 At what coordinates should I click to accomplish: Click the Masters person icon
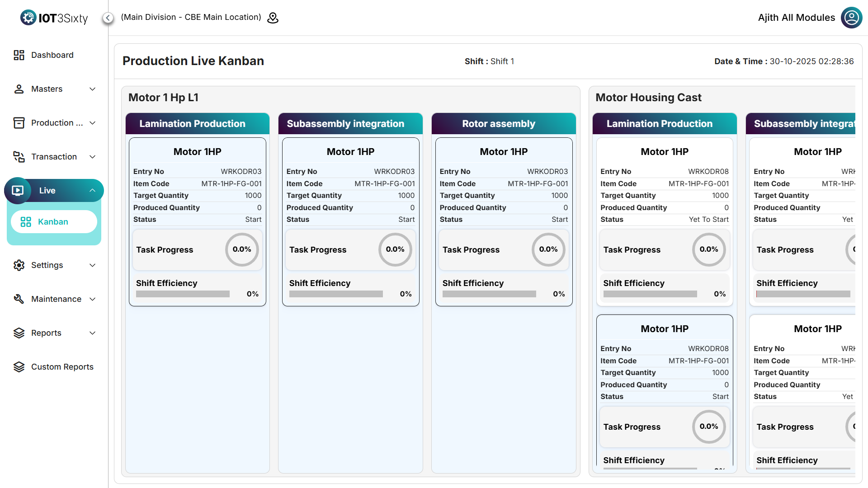tap(19, 89)
